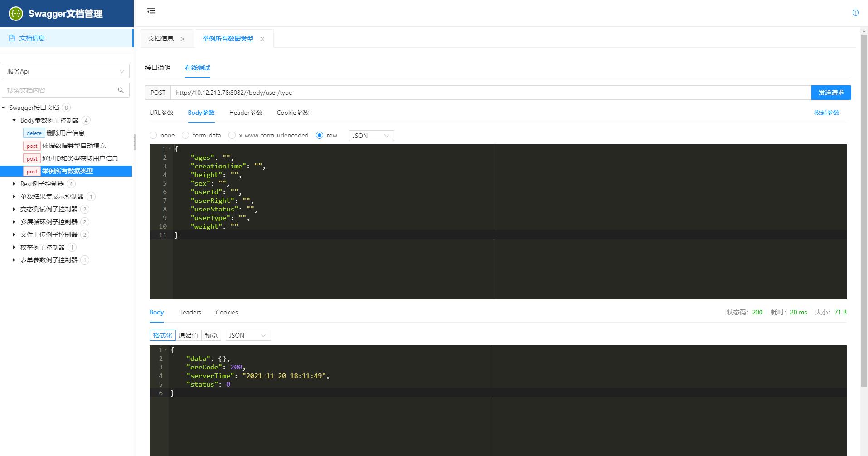
Task: Choose x-www-form-urlencoded radio option
Action: [232, 135]
